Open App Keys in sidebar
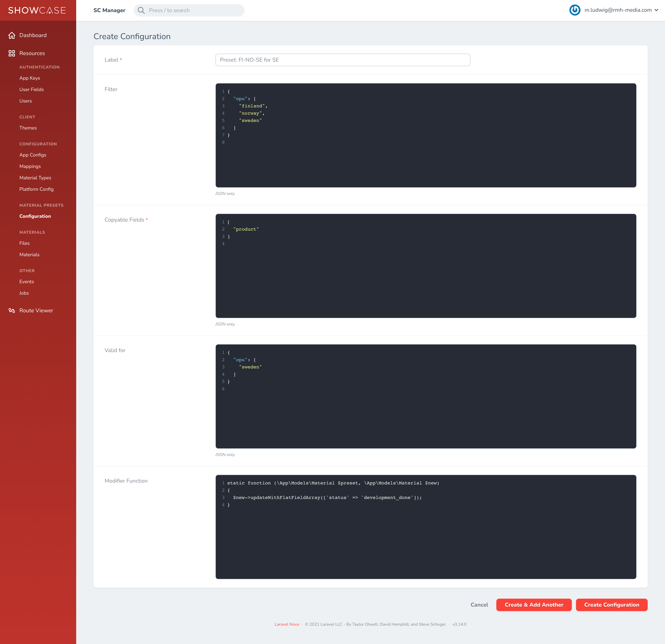The width and height of the screenshot is (665, 644). tap(29, 78)
